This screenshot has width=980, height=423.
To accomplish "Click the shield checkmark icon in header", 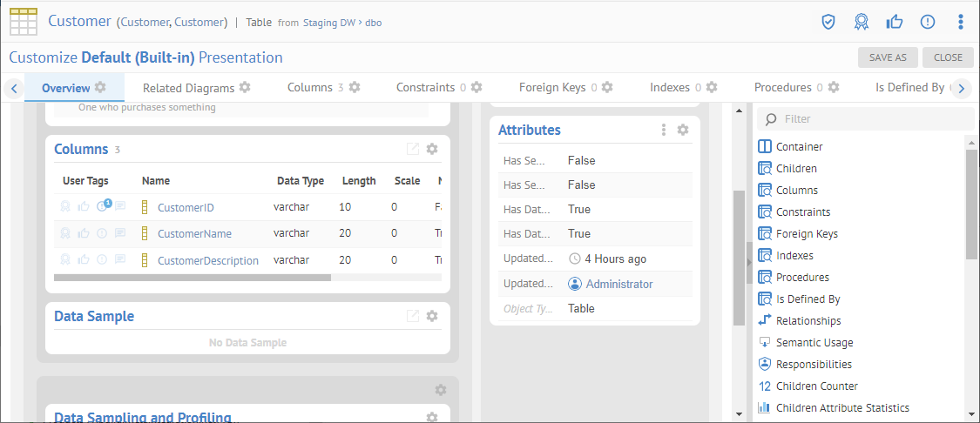I will 828,22.
